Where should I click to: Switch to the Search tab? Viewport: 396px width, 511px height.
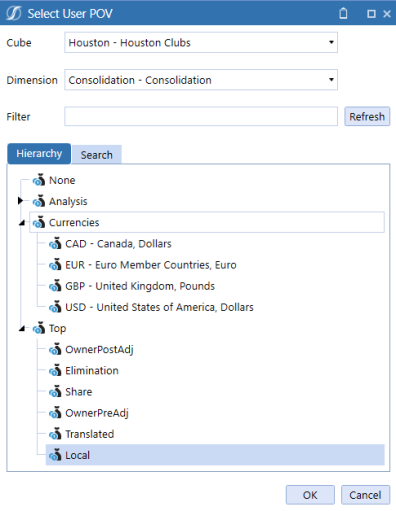(x=97, y=155)
